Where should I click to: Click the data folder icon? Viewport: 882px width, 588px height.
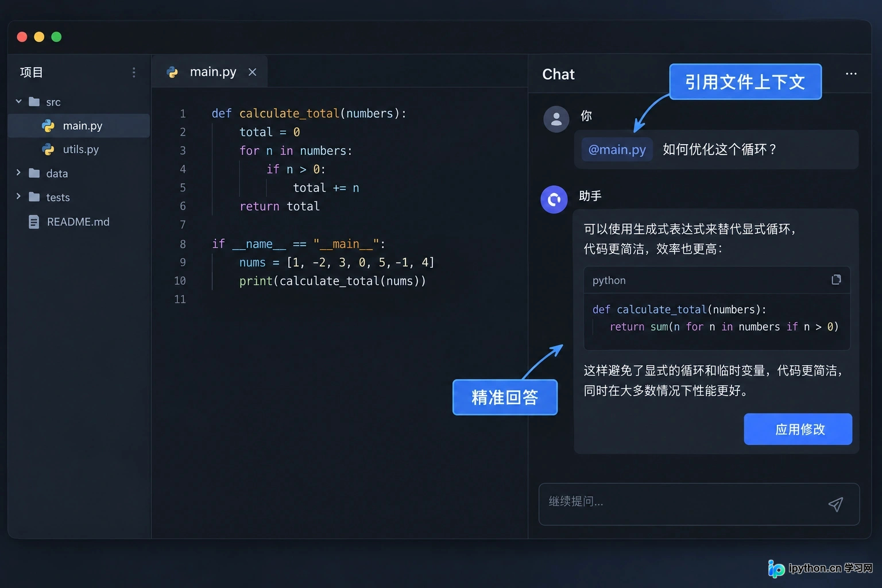click(34, 173)
